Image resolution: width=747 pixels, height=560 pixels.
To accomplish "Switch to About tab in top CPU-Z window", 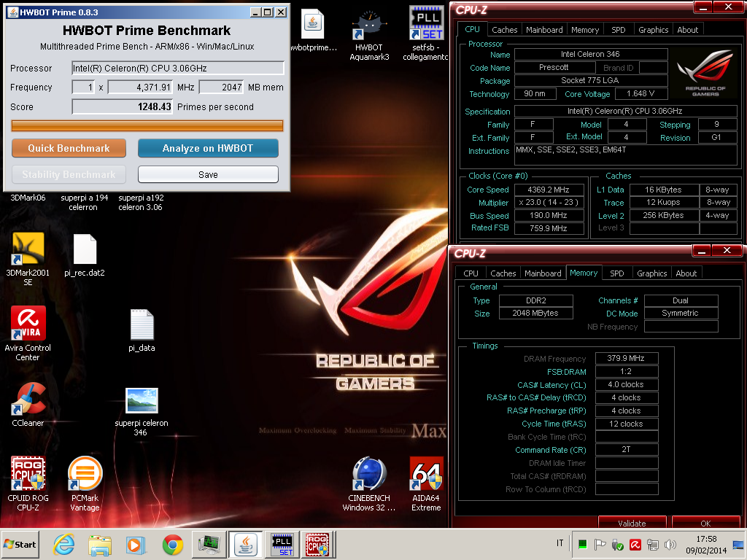I will [687, 29].
